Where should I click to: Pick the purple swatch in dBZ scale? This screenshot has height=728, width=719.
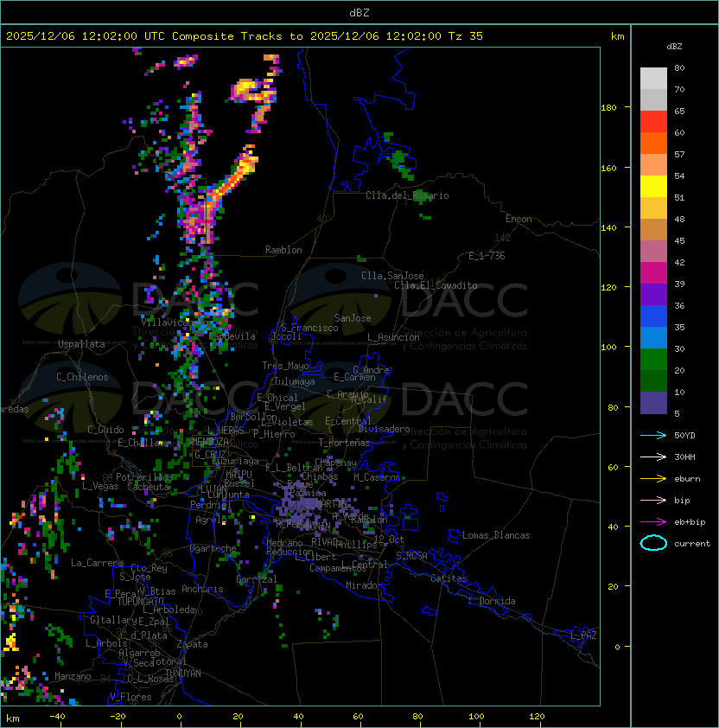tap(653, 294)
